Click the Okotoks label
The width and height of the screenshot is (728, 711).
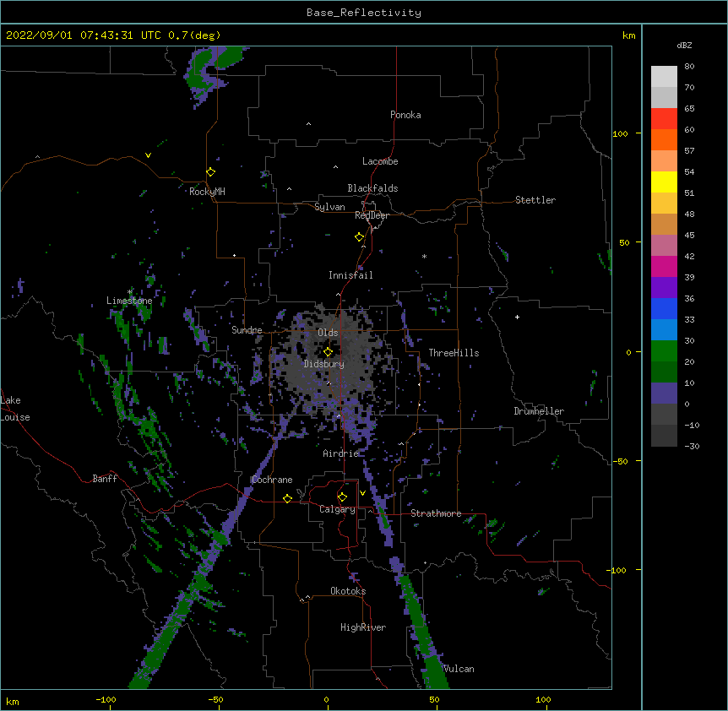point(348,591)
